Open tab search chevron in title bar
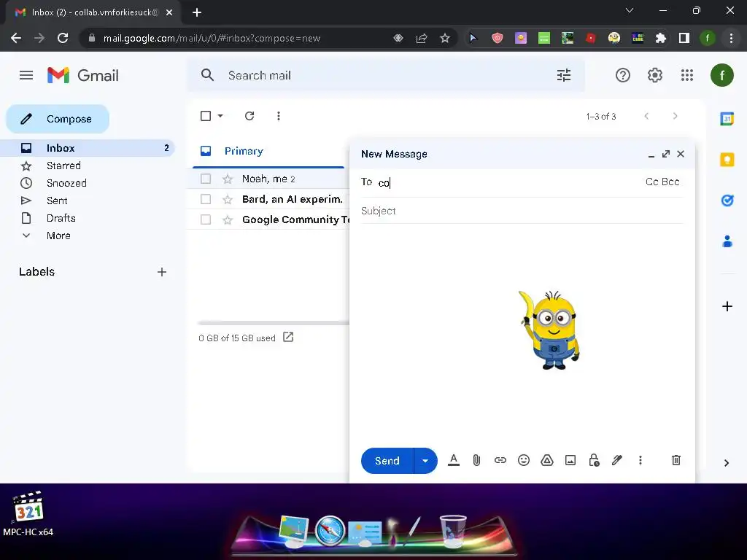Image resolution: width=747 pixels, height=560 pixels. point(630,10)
